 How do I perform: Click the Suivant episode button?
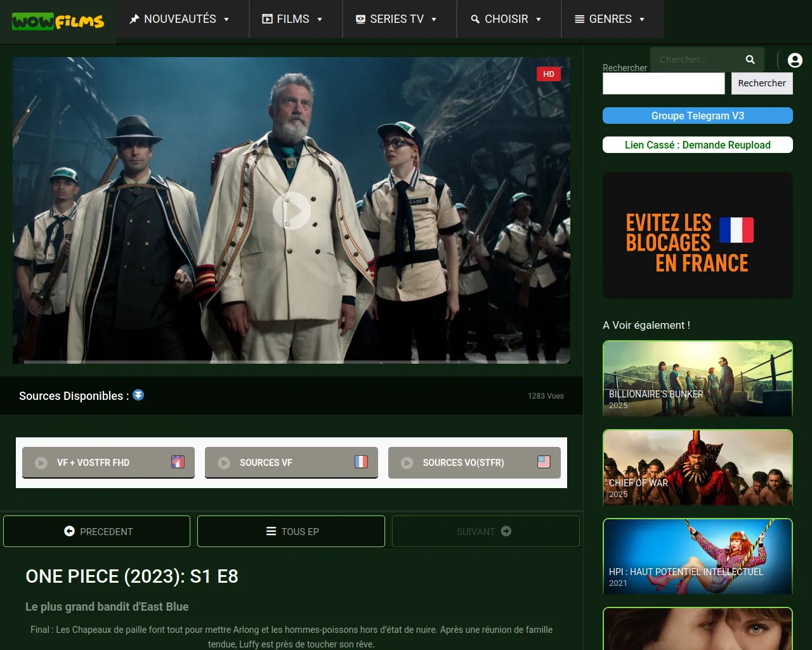[x=486, y=531]
